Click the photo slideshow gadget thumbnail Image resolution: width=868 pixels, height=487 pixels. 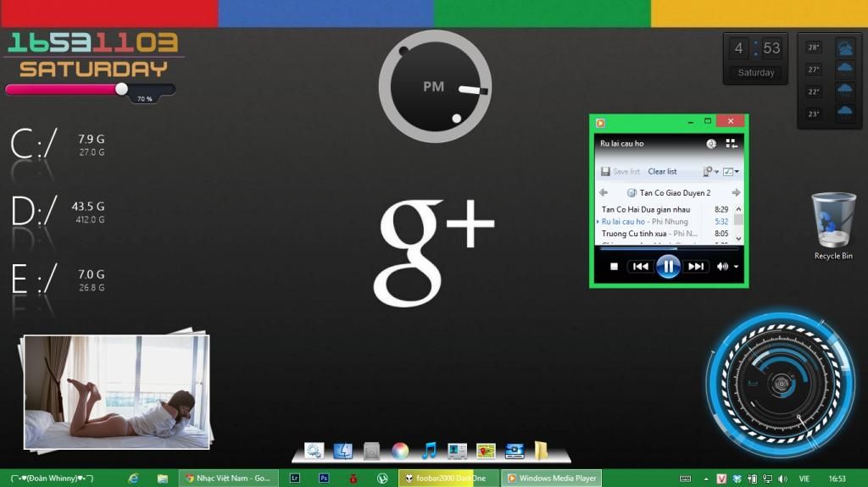click(x=117, y=391)
